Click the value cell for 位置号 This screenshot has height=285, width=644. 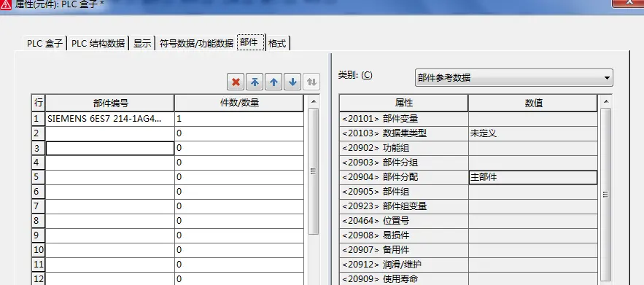[533, 221]
